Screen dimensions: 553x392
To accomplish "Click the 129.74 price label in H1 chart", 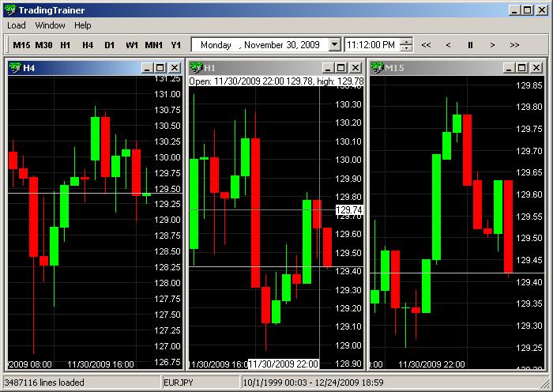I will coord(349,210).
